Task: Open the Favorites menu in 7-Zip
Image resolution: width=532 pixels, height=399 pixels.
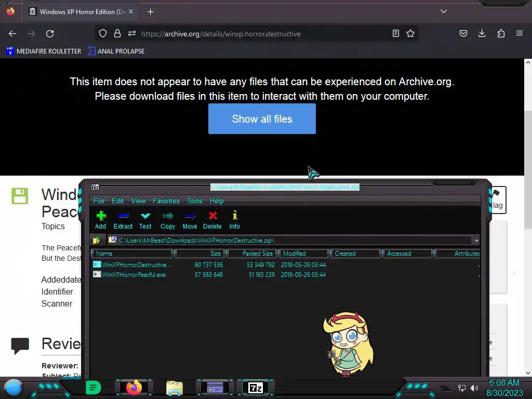Action: 166,201
